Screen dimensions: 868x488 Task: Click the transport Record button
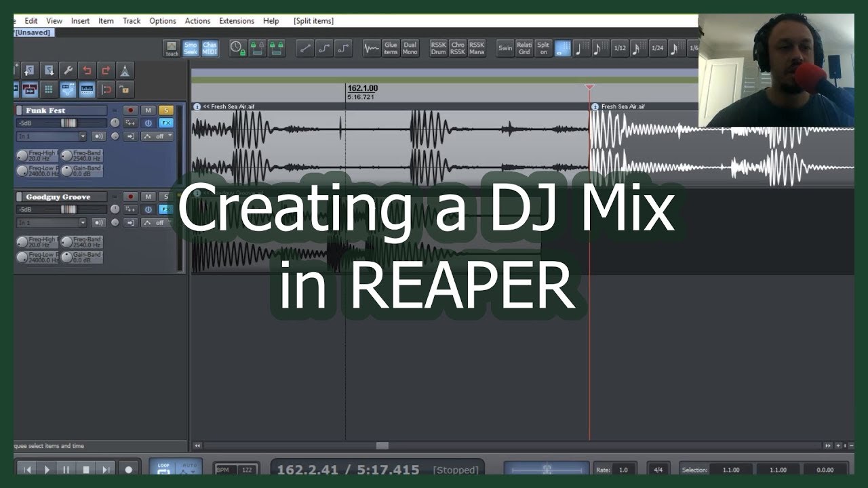pyautogui.click(x=128, y=469)
